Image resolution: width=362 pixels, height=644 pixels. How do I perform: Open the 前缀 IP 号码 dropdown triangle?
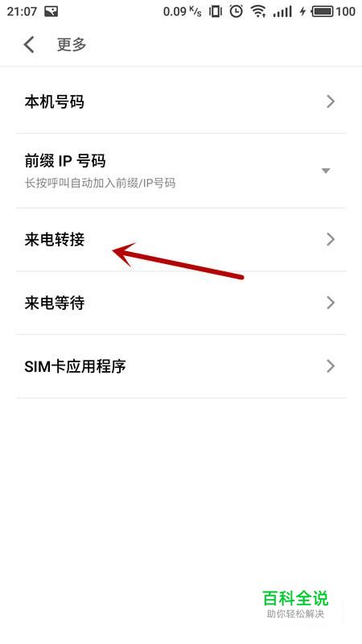326,171
